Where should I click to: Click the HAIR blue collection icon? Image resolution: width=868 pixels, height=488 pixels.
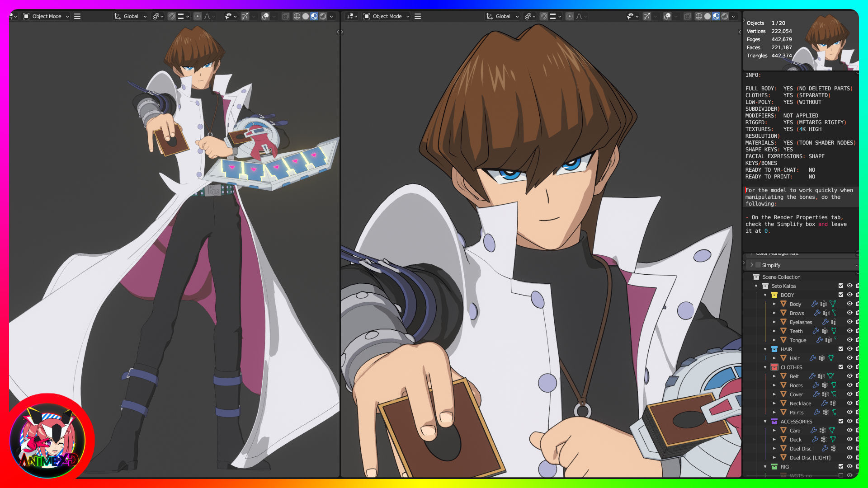pyautogui.click(x=774, y=349)
